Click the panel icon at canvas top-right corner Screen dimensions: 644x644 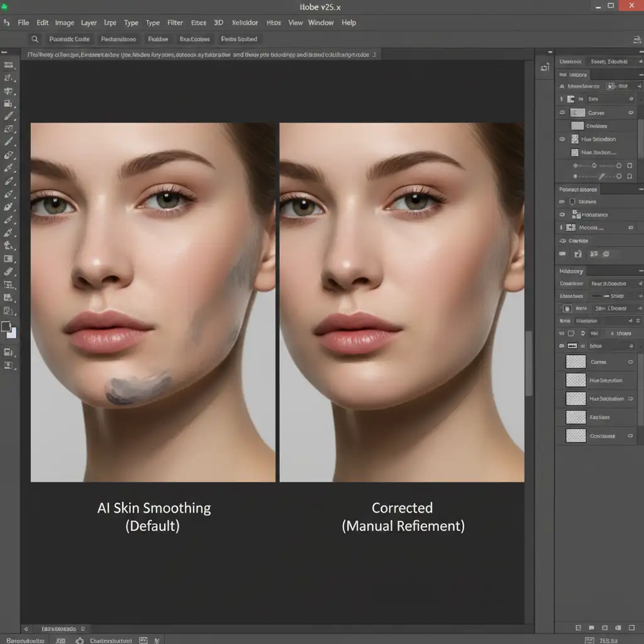(x=545, y=67)
